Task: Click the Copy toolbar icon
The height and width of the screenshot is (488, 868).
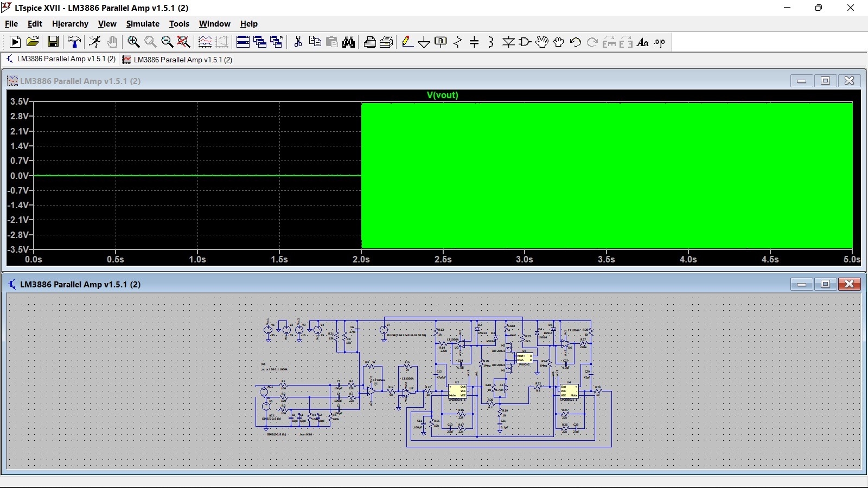Action: 315,42
